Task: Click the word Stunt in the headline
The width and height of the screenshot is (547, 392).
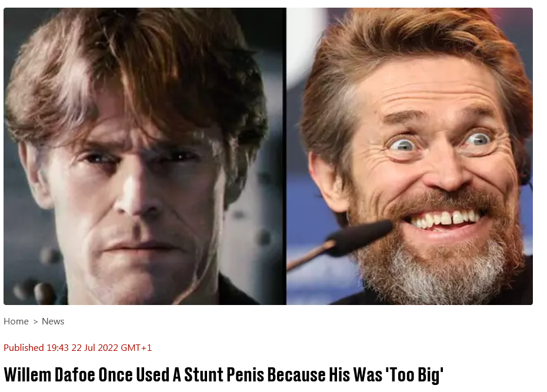Action: (204, 375)
